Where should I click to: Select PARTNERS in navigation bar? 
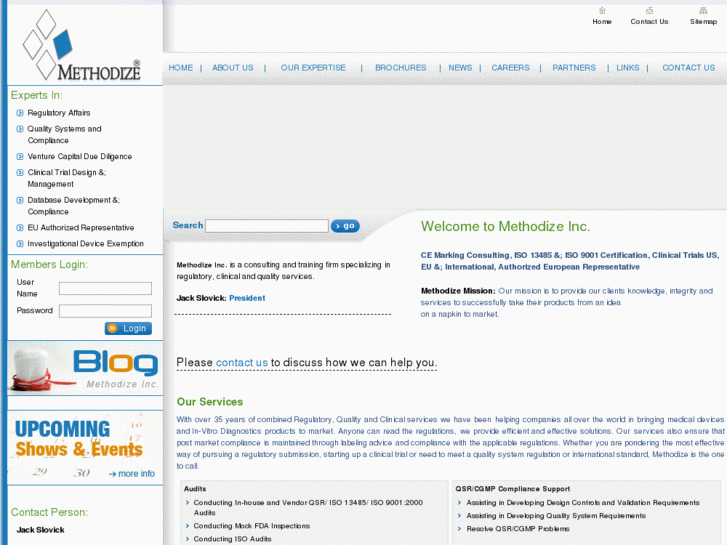click(x=574, y=68)
